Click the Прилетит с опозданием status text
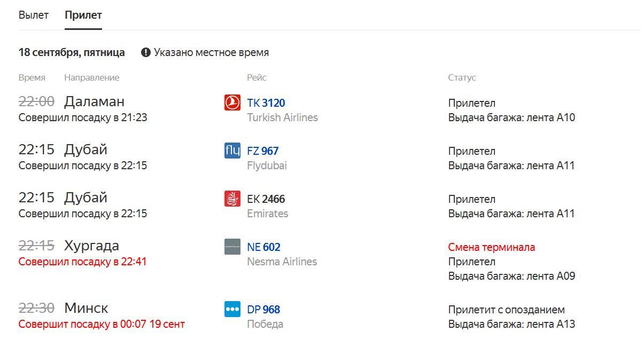Viewport: 644px width, 347px height. (x=507, y=310)
